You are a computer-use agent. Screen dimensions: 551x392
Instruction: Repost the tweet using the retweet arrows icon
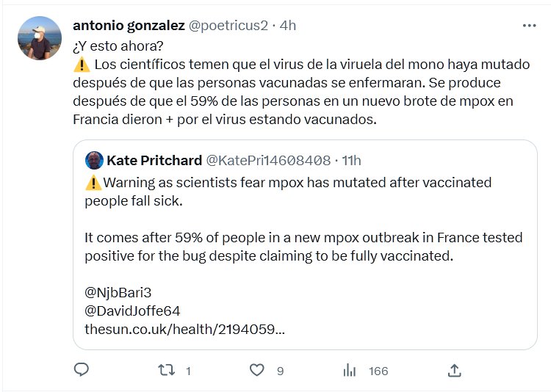pyautogui.click(x=166, y=371)
